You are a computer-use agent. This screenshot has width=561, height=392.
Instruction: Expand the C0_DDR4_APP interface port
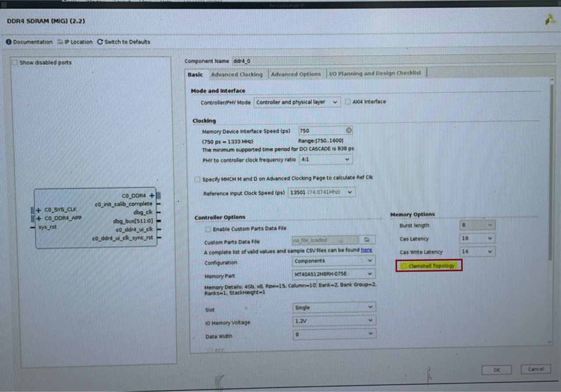(x=39, y=218)
